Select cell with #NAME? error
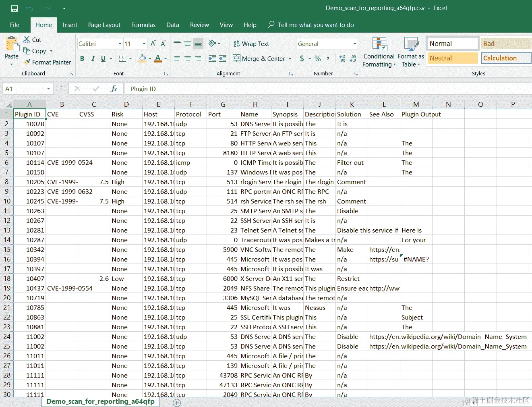This screenshot has width=532, height=407. 416,259
